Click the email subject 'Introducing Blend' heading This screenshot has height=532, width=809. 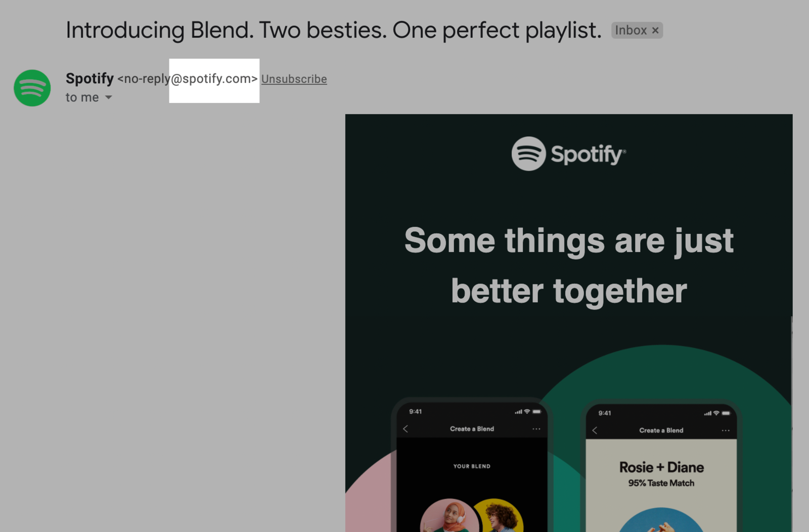tap(334, 30)
